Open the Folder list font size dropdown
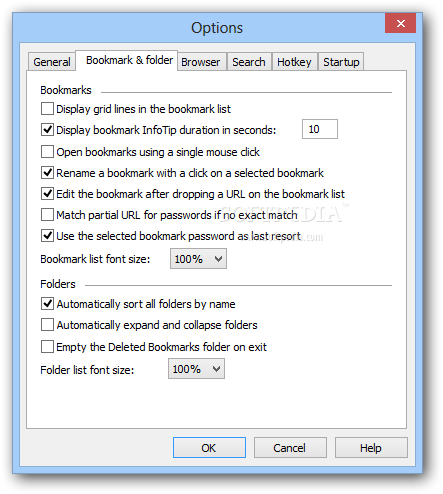Image resolution: width=443 pixels, height=494 pixels. coord(196,369)
